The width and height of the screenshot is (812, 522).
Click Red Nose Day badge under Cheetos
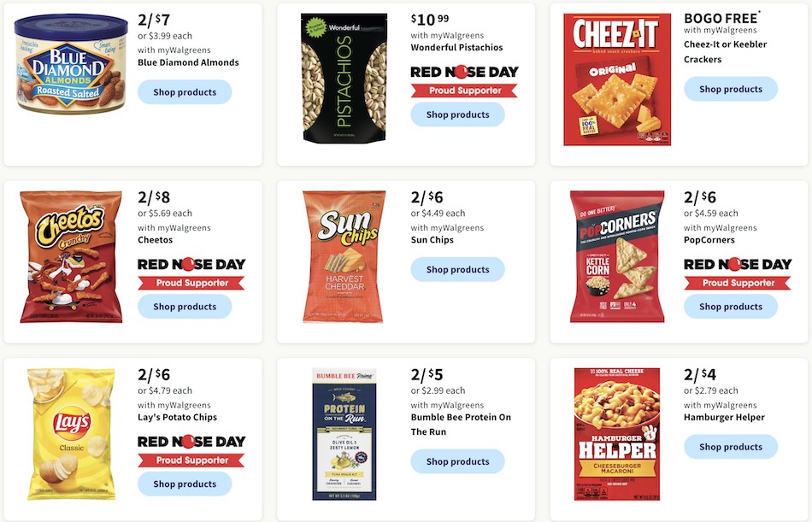(191, 273)
